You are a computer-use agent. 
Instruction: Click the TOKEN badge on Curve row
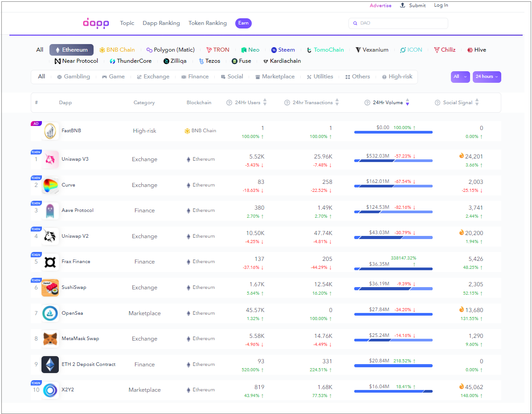click(36, 178)
